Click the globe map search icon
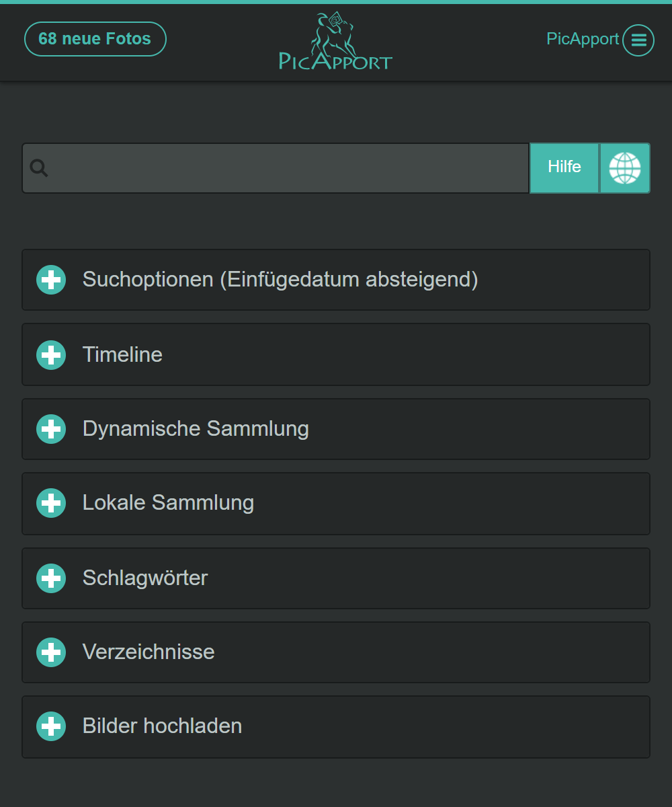The image size is (672, 807). point(624,168)
